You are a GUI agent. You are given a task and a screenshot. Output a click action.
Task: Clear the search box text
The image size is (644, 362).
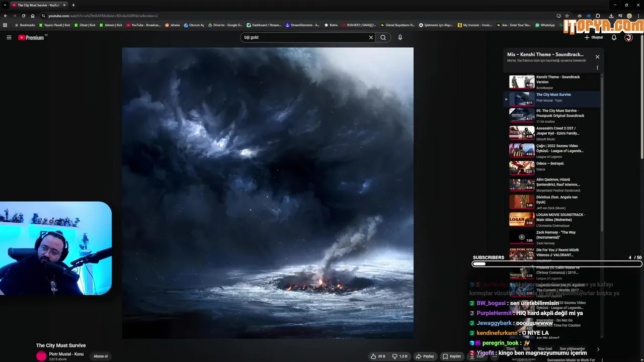pos(371,37)
